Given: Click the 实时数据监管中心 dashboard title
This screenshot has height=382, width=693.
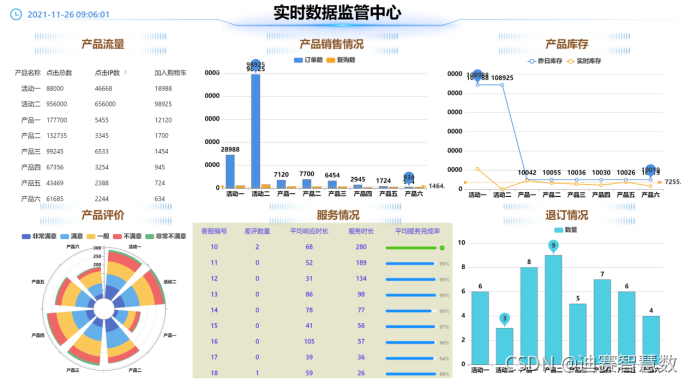Looking at the screenshot, I should (x=337, y=12).
